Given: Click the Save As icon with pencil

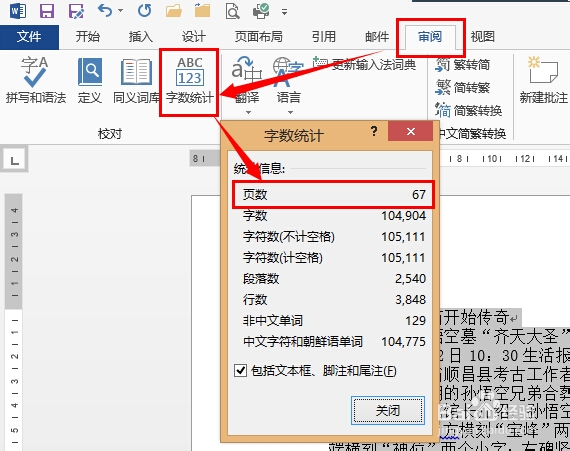Looking at the screenshot, I should pyautogui.click(x=76, y=11).
